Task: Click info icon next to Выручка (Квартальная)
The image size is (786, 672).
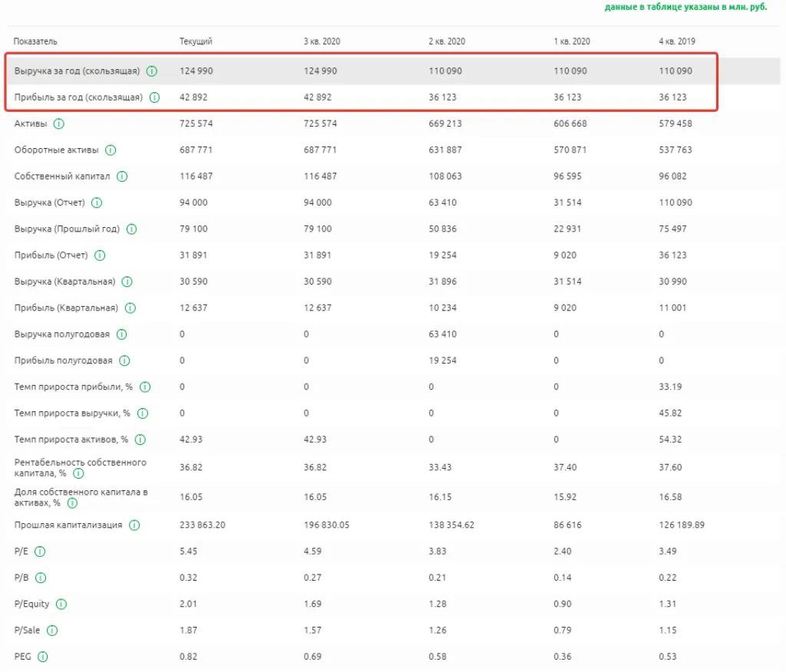Action: [127, 282]
